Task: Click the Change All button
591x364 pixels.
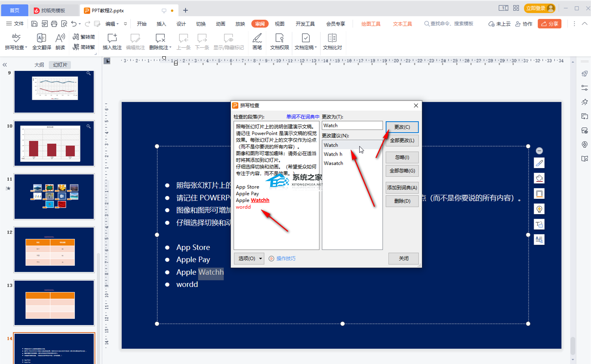Action: click(x=402, y=140)
